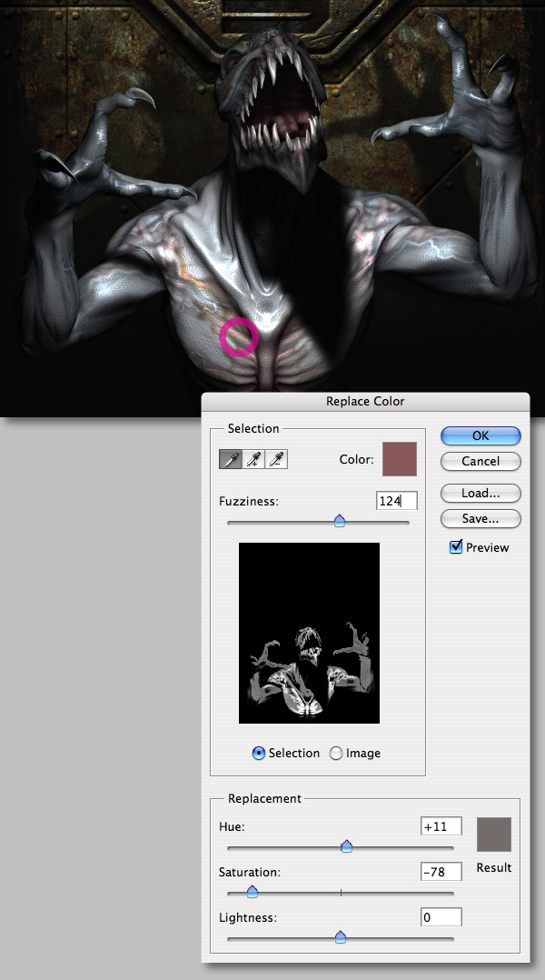
Task: Click the Replace Color dialog title bar
Action: click(365, 401)
